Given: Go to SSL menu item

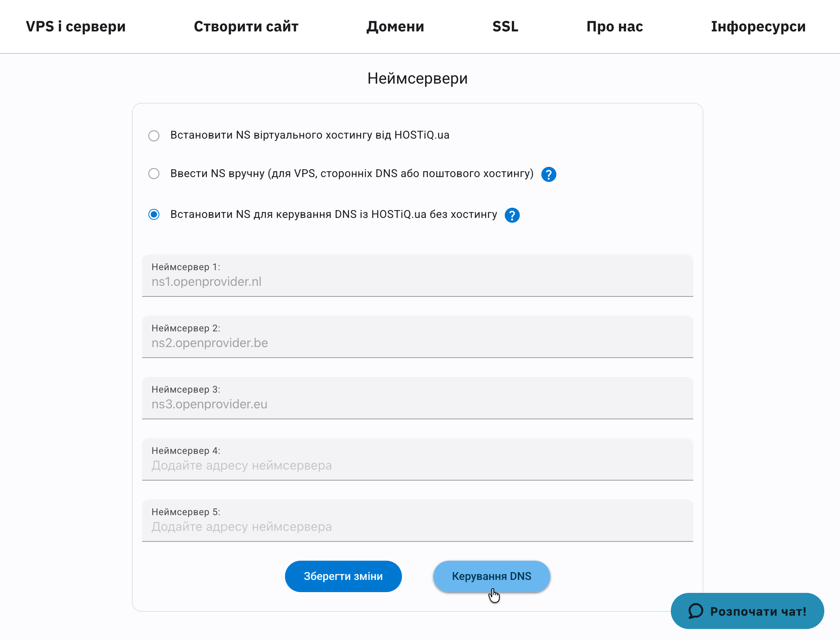Looking at the screenshot, I should point(505,26).
